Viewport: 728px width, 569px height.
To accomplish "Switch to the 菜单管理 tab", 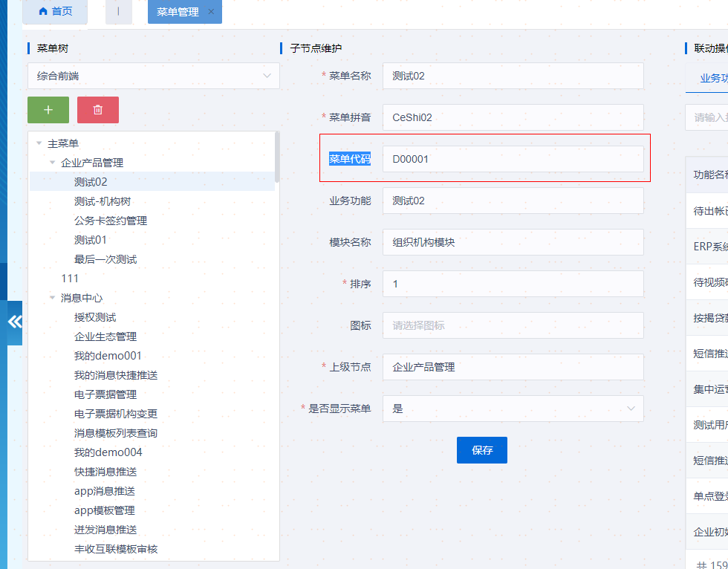I will pyautogui.click(x=178, y=12).
